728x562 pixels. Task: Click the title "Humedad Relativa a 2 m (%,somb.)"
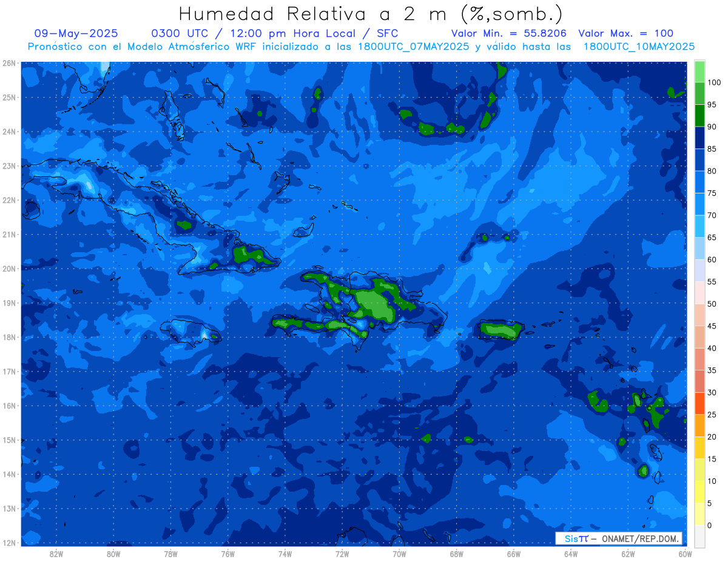point(371,14)
